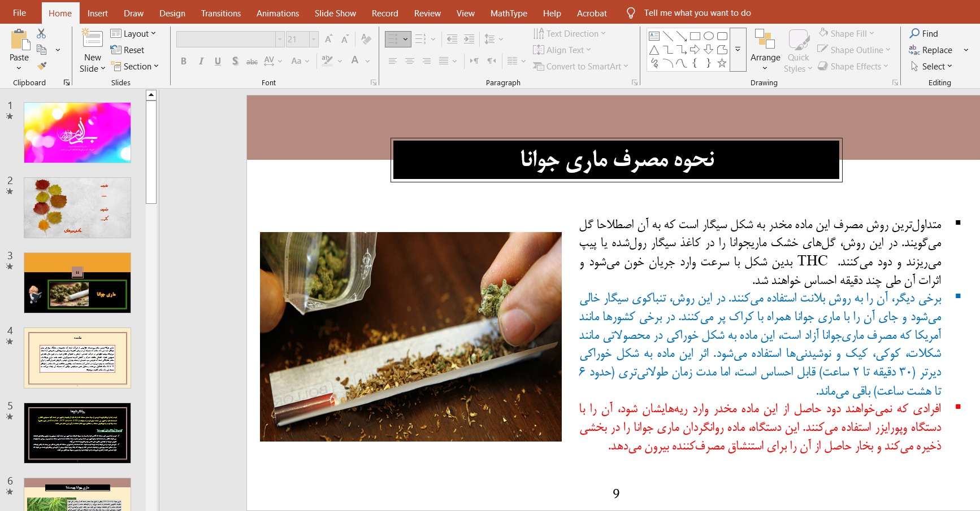This screenshot has width=980, height=511.
Task: Toggle Italic text style
Action: 201,61
